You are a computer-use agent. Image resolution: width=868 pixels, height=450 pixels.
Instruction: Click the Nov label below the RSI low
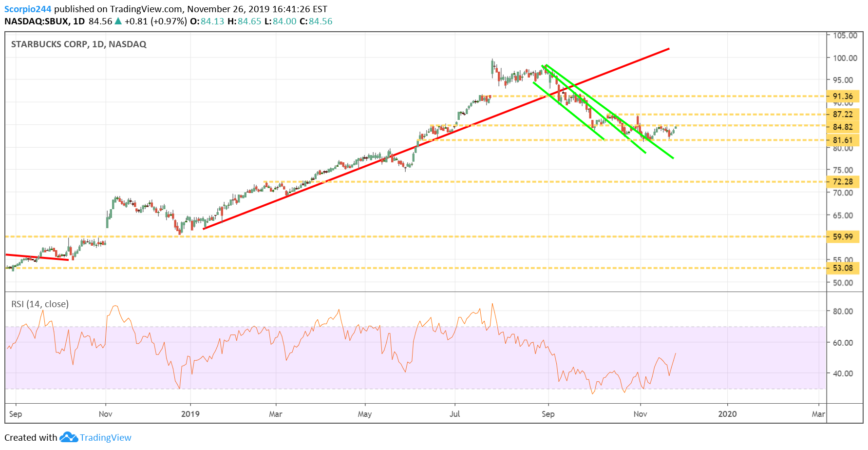[x=640, y=414]
